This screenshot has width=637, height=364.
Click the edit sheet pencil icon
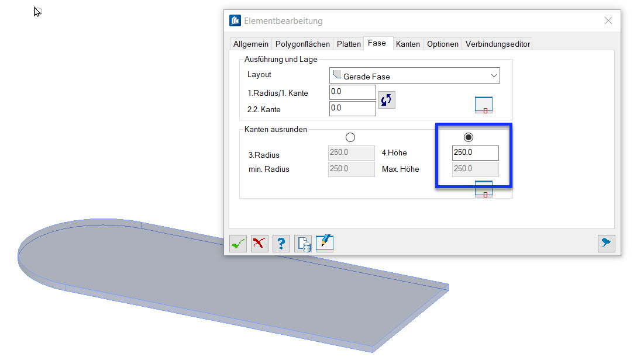coord(325,244)
